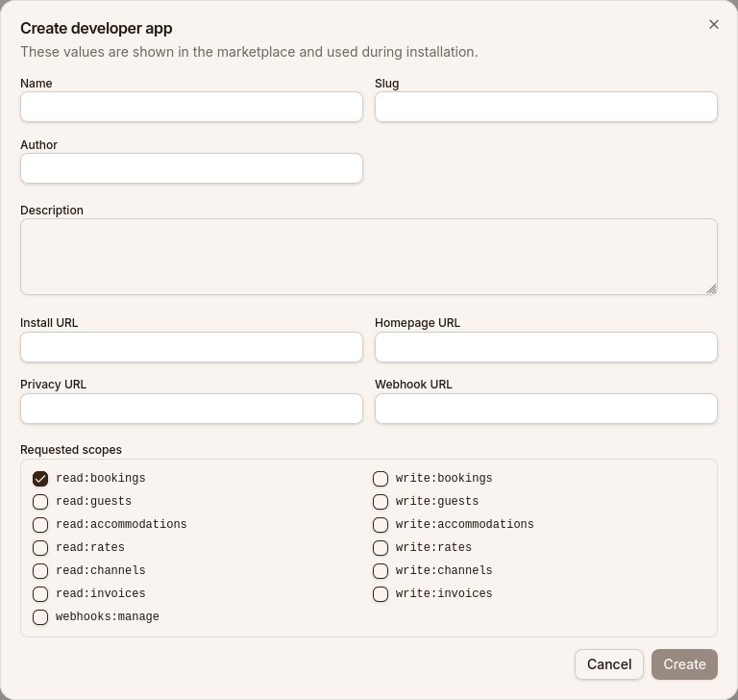Click the Webhook URL input
This screenshot has height=700, width=738.
[x=546, y=409]
